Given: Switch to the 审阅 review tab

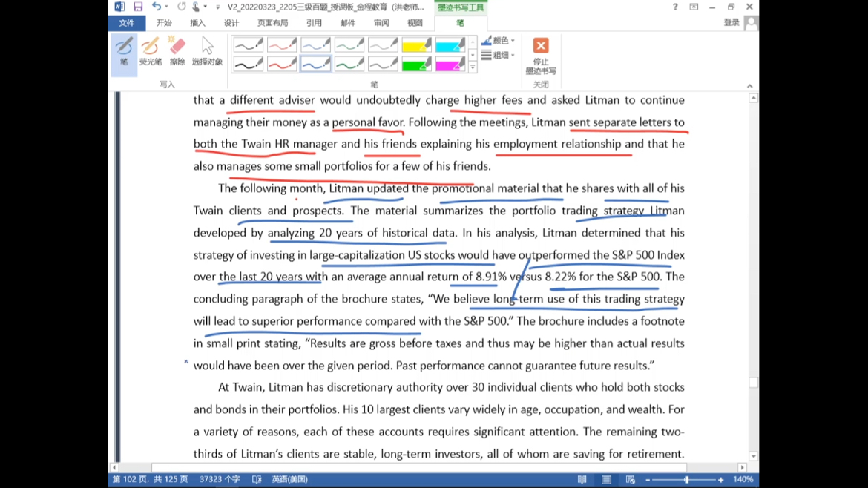Looking at the screenshot, I should tap(381, 23).
